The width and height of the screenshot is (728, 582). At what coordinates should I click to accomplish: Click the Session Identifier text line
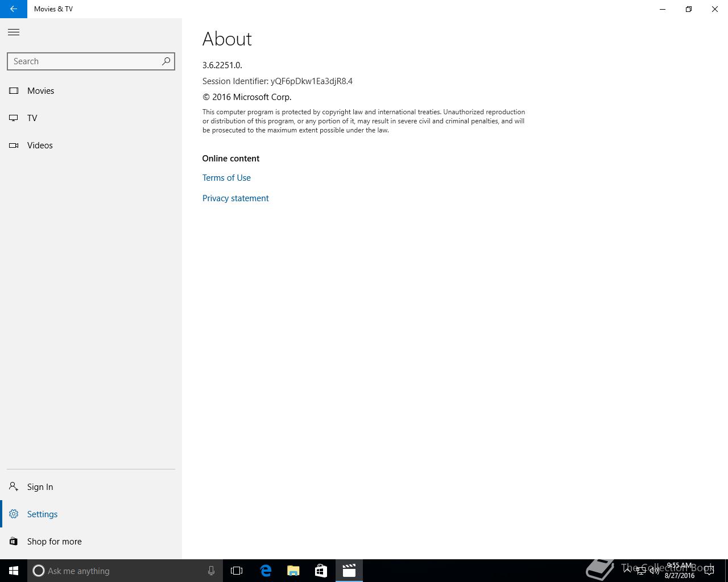[278, 81]
